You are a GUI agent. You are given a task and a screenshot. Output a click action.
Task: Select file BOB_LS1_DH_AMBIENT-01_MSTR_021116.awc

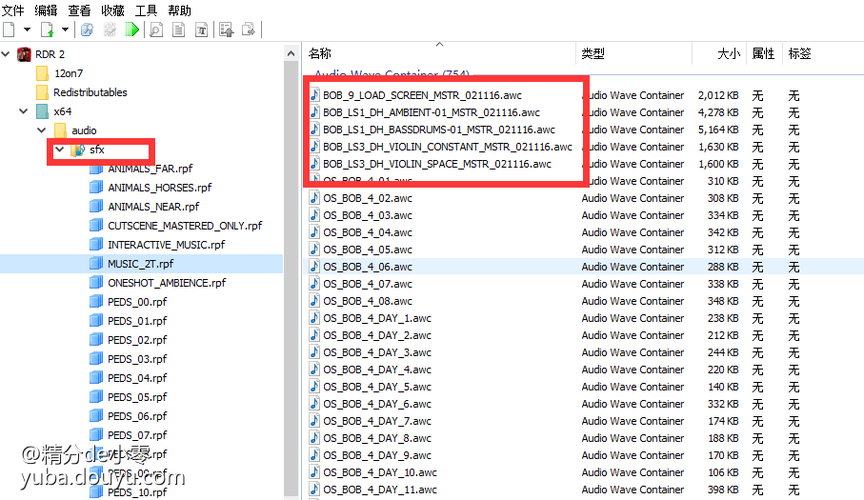click(431, 112)
